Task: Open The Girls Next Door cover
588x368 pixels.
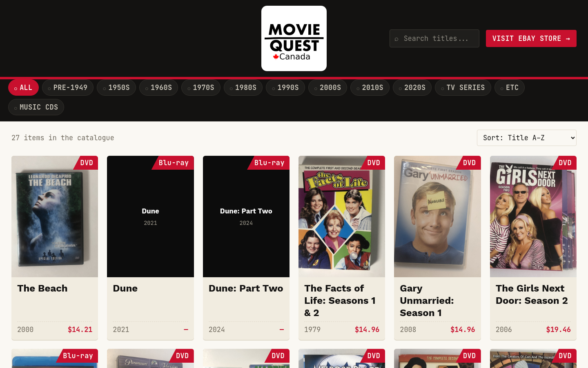Action: pyautogui.click(x=533, y=216)
